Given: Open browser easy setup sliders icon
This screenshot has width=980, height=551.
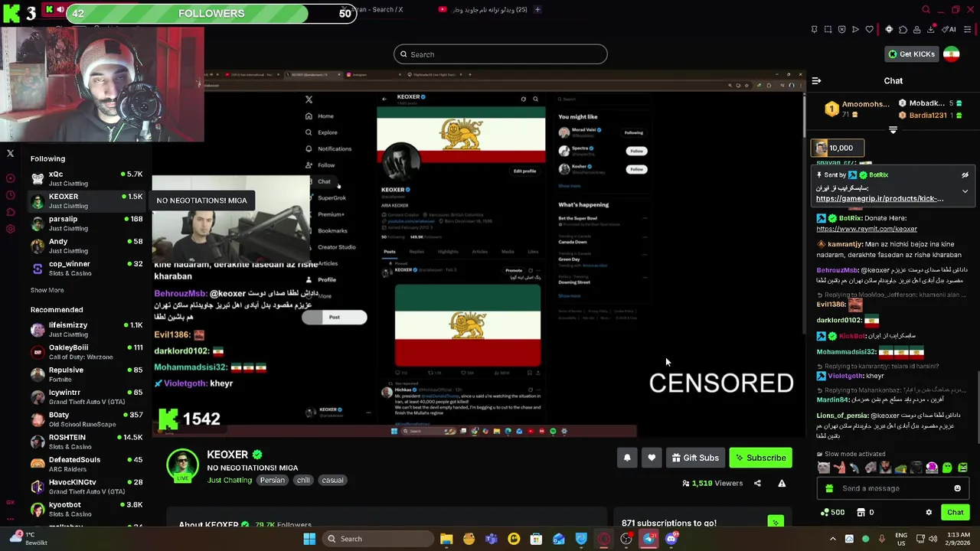Looking at the screenshot, I should pos(968,30).
